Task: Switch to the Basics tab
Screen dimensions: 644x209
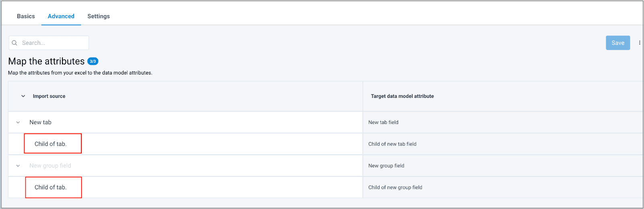Action: (x=26, y=16)
